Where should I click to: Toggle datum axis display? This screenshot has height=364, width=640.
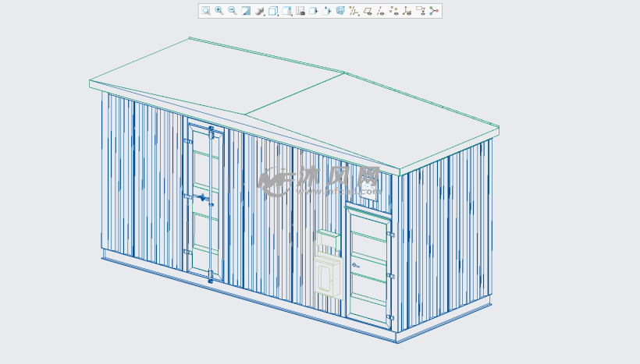pyautogui.click(x=380, y=11)
